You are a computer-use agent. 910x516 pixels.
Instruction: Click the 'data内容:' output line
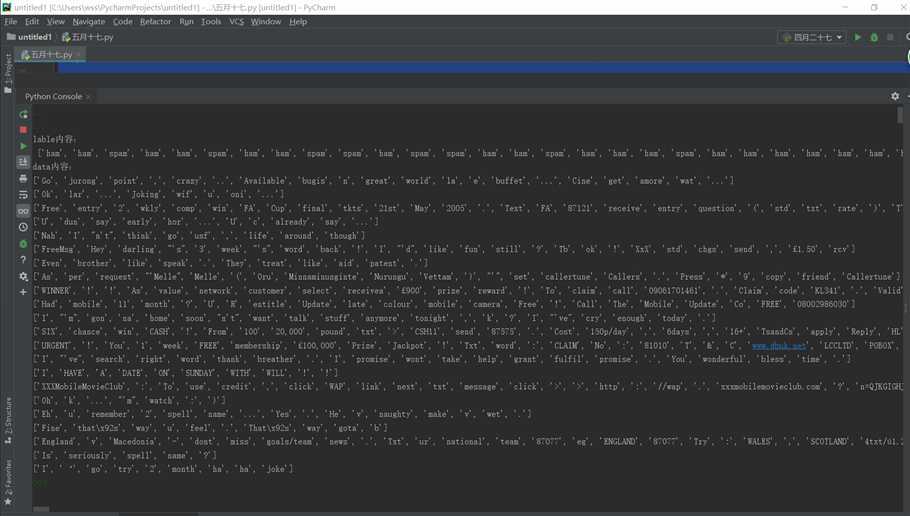tap(52, 167)
